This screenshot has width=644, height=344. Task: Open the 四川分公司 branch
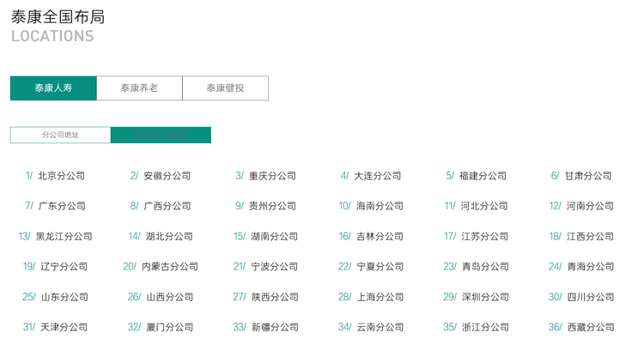(590, 298)
